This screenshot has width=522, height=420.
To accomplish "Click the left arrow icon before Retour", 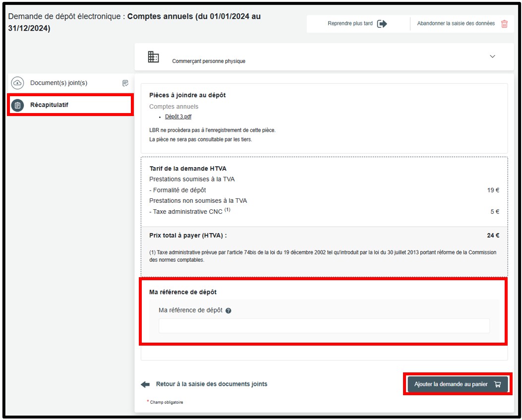I will pyautogui.click(x=145, y=384).
